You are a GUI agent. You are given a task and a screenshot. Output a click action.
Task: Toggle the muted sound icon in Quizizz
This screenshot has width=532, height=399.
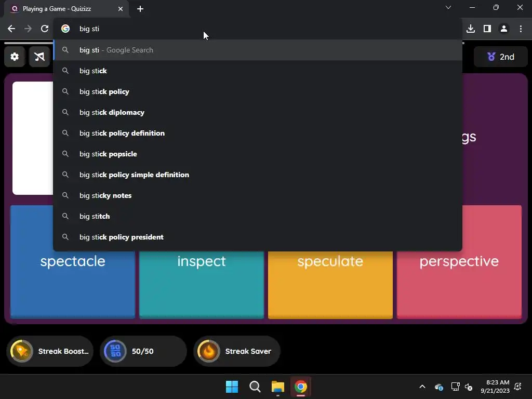(x=39, y=57)
